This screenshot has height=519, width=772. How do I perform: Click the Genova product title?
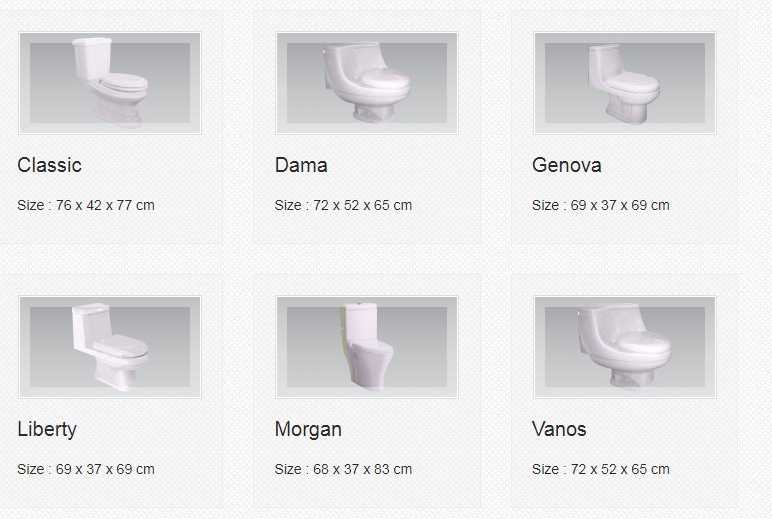(x=567, y=165)
